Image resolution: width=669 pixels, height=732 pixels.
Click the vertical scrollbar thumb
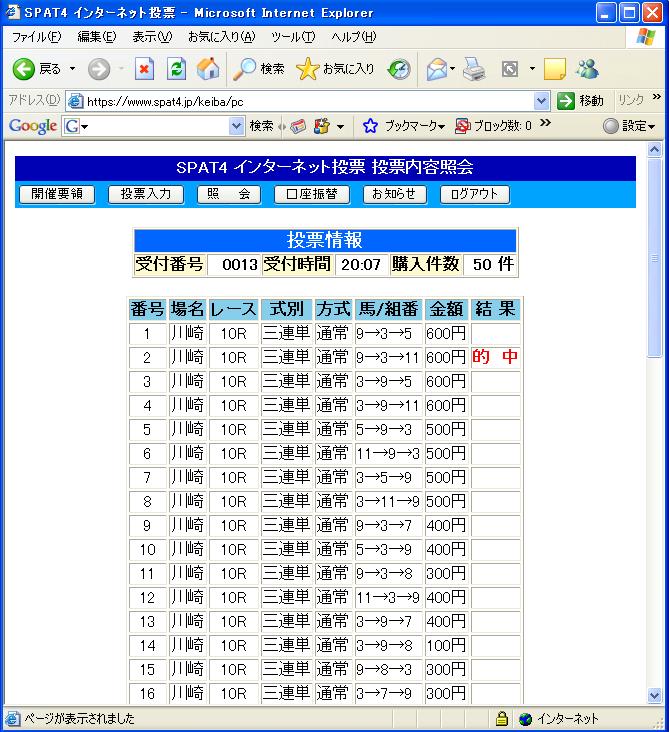click(655, 258)
